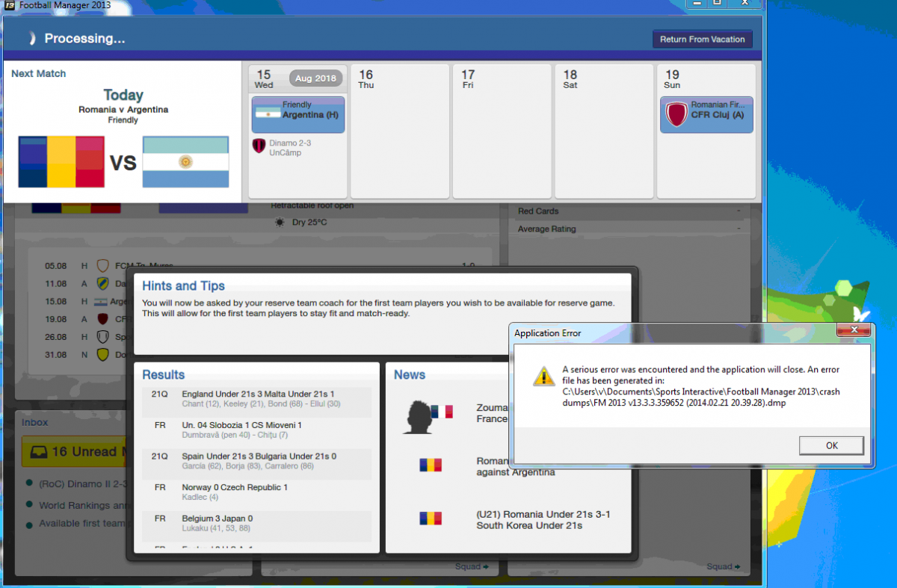Close the Application Error dialog
Screen dimensions: 897x588
click(x=854, y=331)
